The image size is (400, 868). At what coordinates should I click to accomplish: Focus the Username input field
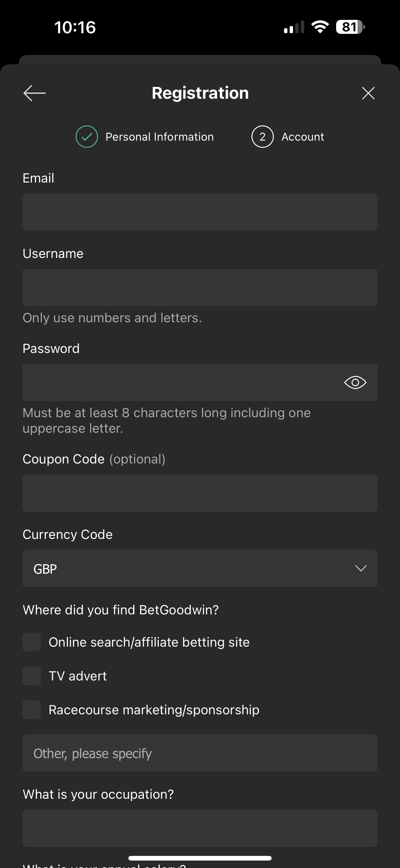click(200, 287)
